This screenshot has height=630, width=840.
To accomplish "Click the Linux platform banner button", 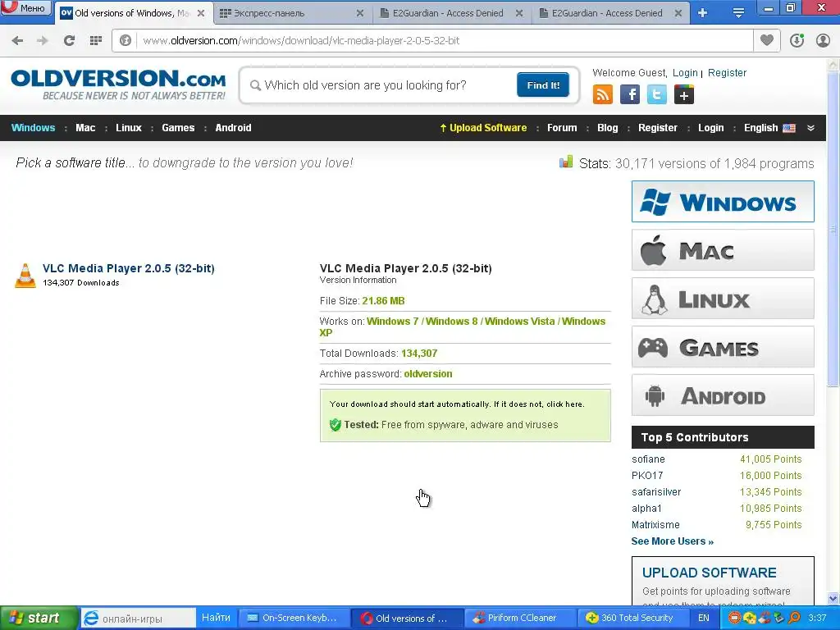I will tap(723, 299).
